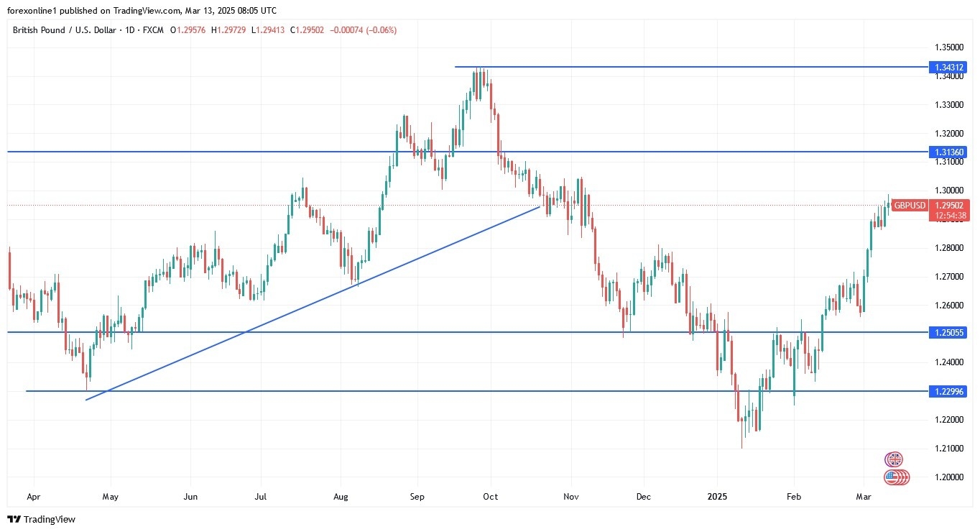Click the UK flag event icon
The image size is (980, 532).
tap(894, 459)
